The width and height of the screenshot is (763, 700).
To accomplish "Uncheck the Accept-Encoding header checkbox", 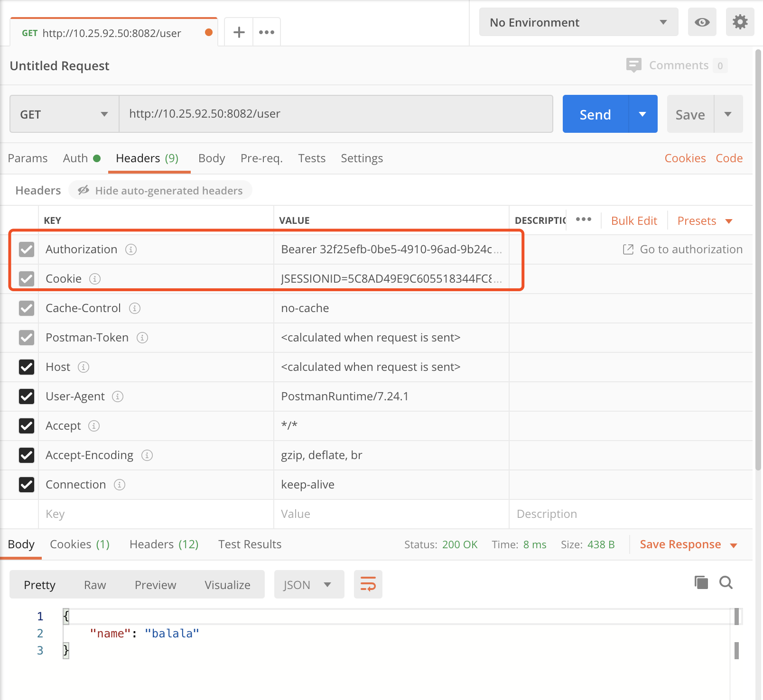I will pyautogui.click(x=27, y=455).
